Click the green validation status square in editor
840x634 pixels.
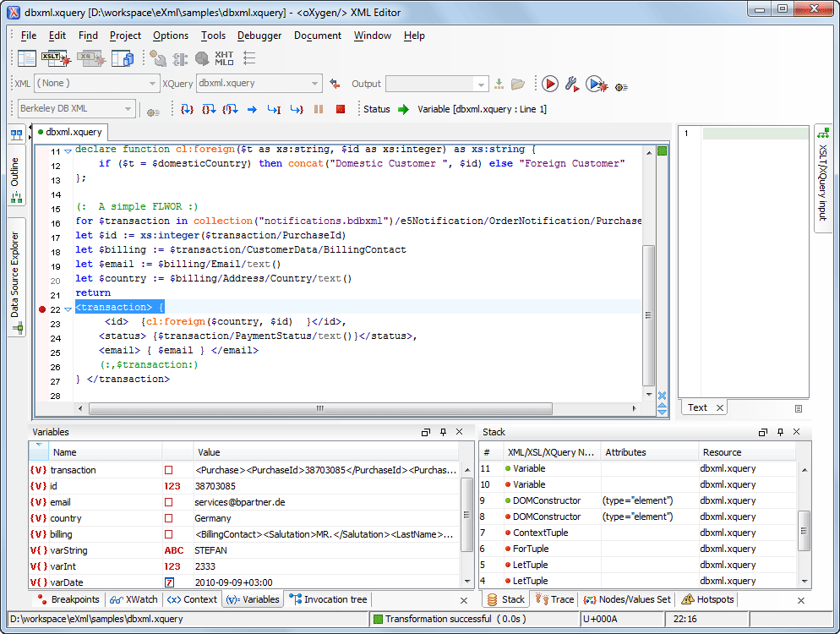pyautogui.click(x=663, y=151)
